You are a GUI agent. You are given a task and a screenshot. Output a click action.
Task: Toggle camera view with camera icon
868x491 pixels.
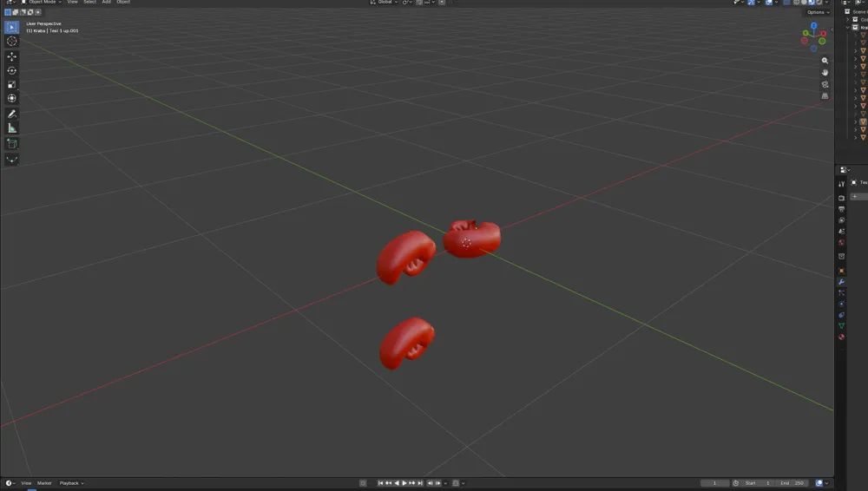point(825,85)
